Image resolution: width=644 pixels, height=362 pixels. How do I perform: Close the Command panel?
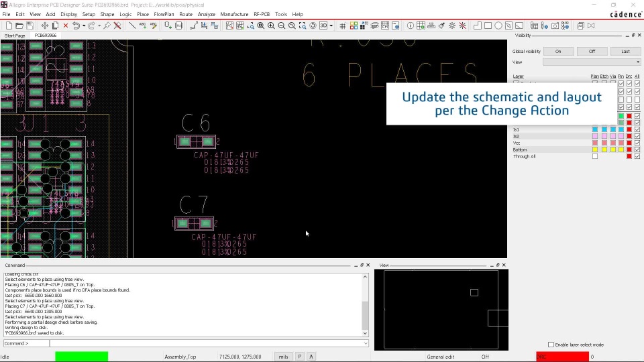tap(368, 265)
